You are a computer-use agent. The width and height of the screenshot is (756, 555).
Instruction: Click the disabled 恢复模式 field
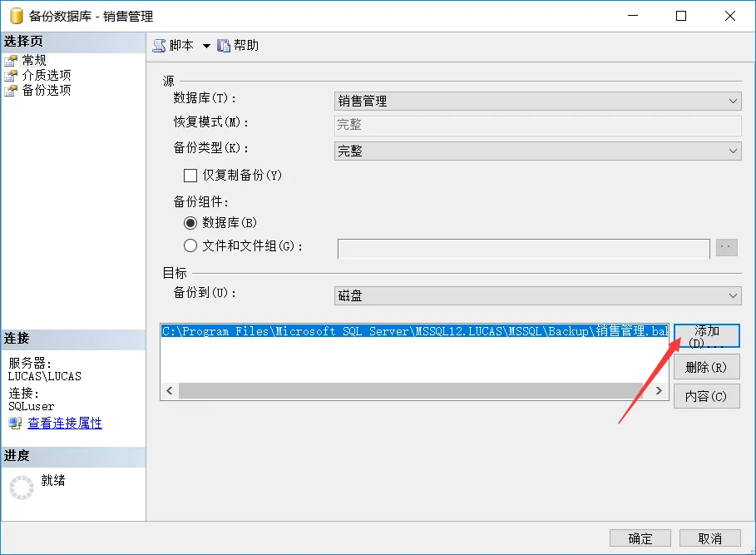(x=537, y=126)
